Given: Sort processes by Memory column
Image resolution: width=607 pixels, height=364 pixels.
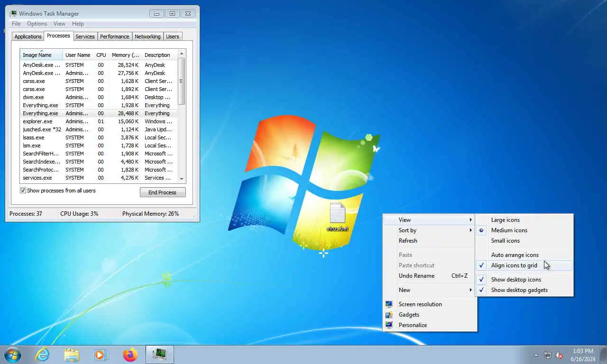Looking at the screenshot, I should 125,55.
